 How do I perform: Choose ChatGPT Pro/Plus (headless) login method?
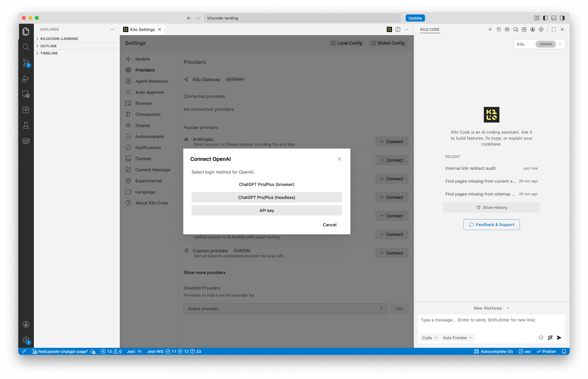click(x=266, y=197)
